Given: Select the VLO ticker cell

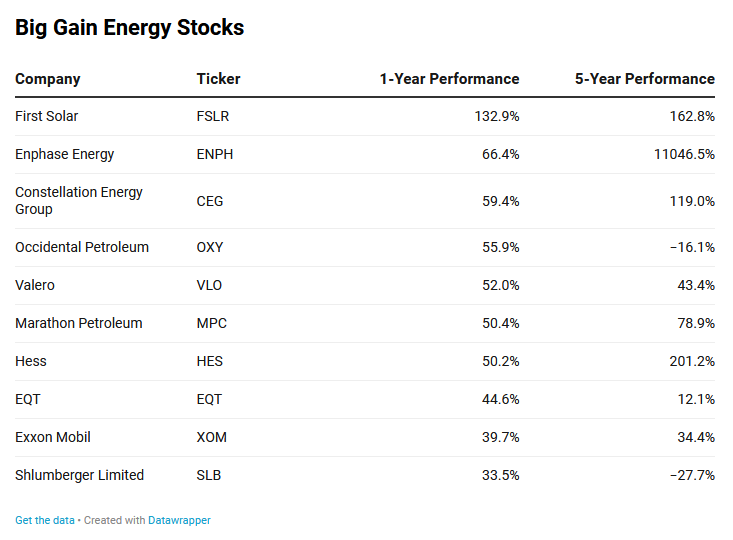Looking at the screenshot, I should click(209, 285).
